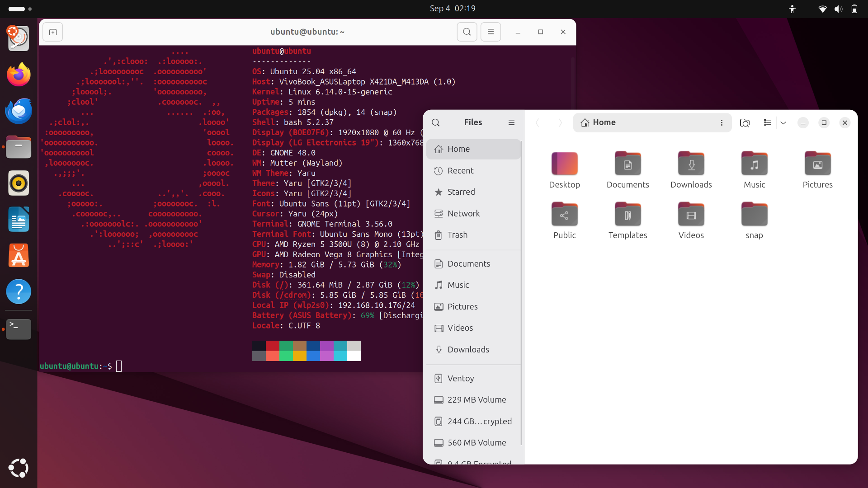Click the activities workspace indicator
The width and height of the screenshot is (868, 488).
pos(20,9)
